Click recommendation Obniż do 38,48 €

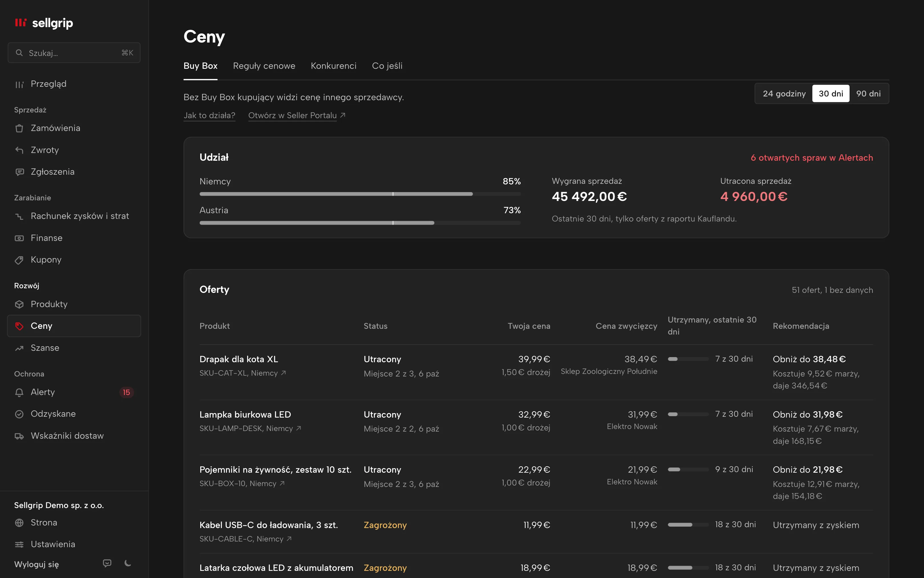tap(809, 359)
